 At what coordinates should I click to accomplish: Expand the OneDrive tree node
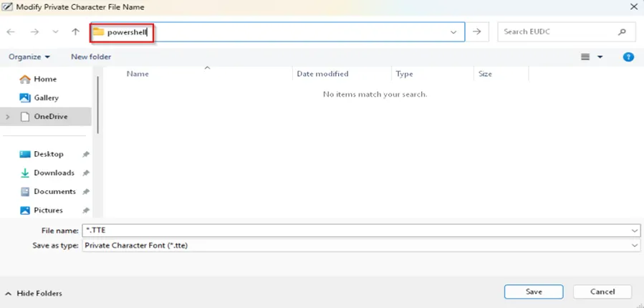[9, 117]
